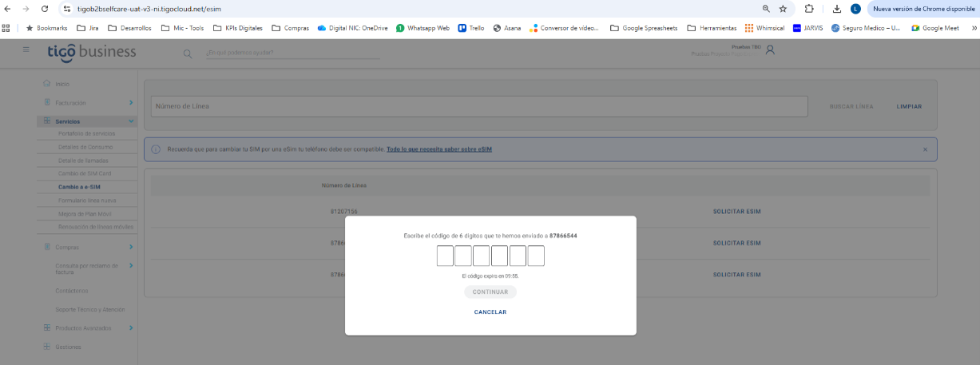Open the Conversor de video bookmark

coord(564,27)
